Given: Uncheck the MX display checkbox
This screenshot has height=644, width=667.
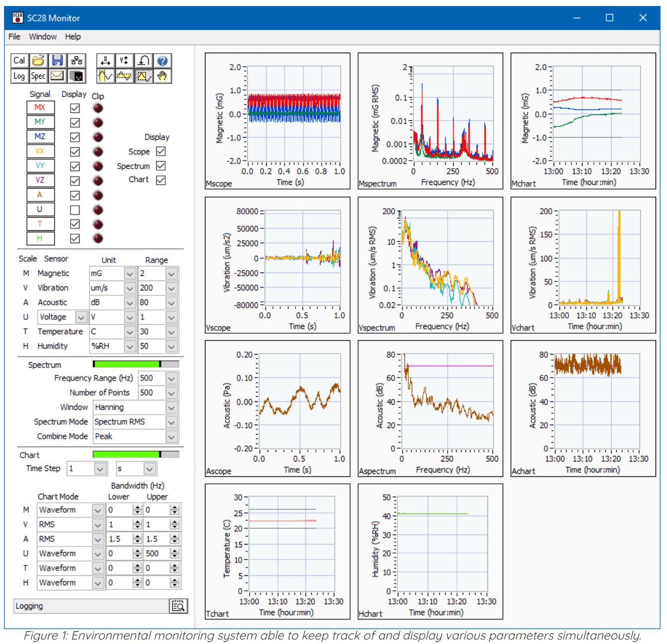Looking at the screenshot, I should pos(75,108).
